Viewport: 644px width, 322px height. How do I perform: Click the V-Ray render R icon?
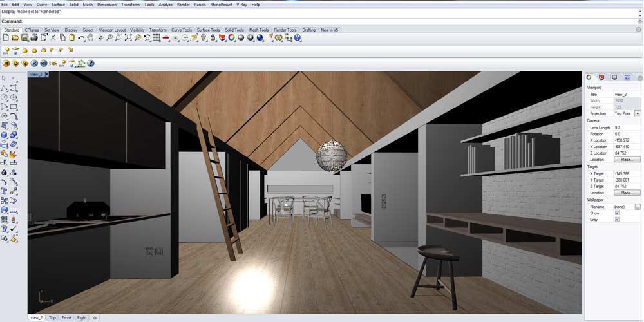34,63
